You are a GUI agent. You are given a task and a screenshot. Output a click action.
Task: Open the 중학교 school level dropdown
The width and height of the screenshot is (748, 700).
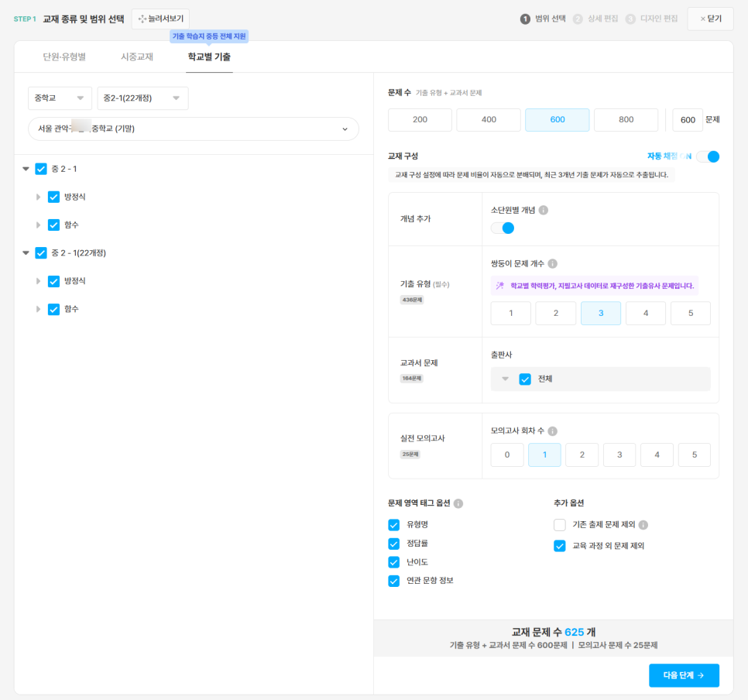point(59,98)
